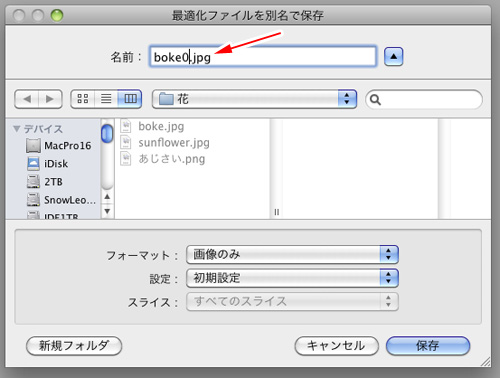Click the iDisk icon
The image size is (500, 378).
33,164
